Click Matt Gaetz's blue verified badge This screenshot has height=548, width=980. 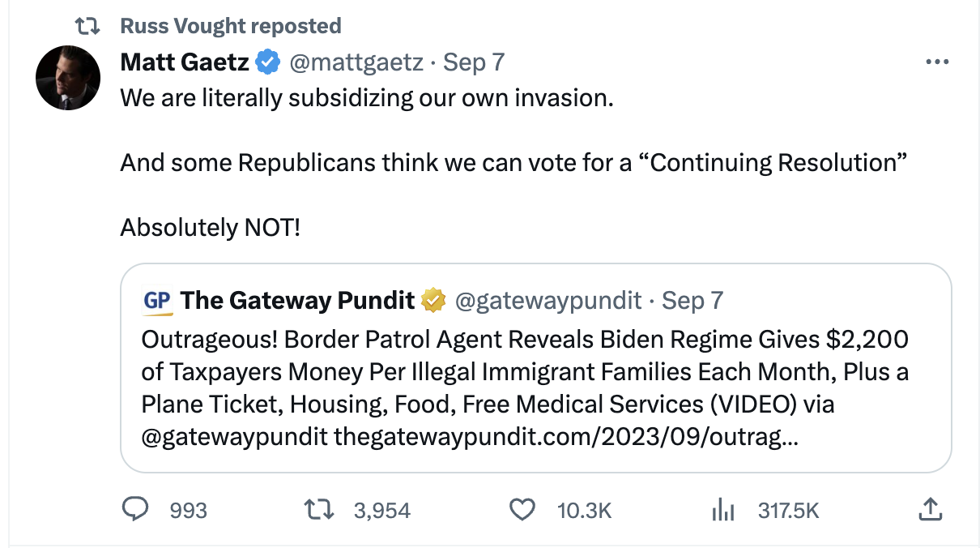tap(266, 61)
